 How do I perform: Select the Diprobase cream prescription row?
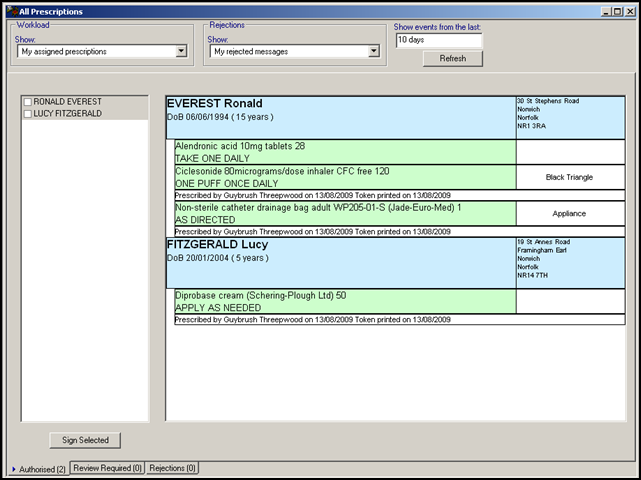pos(345,302)
